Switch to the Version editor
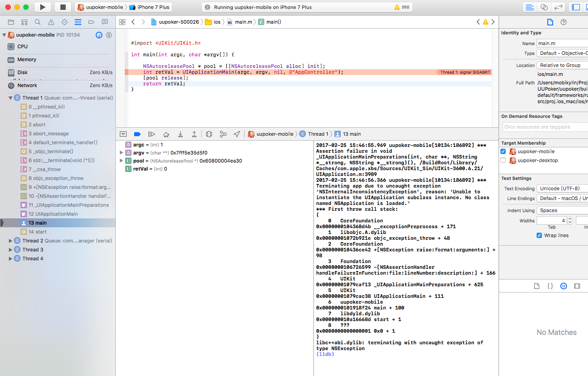 coord(558,7)
